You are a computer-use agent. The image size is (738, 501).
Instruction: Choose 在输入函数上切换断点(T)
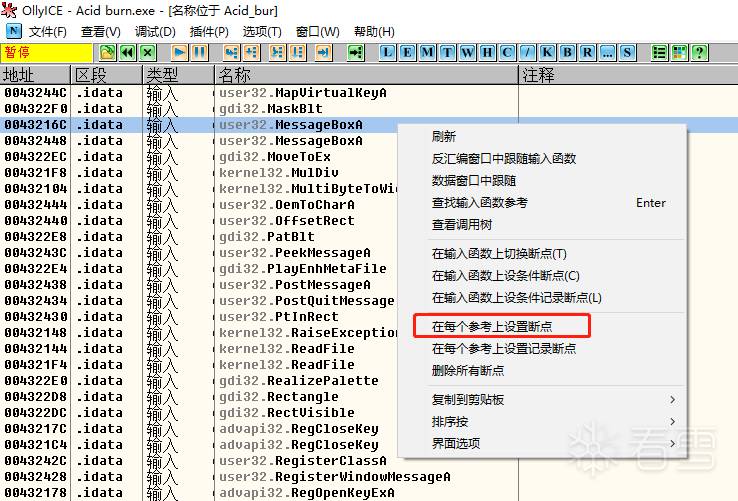click(x=542, y=254)
